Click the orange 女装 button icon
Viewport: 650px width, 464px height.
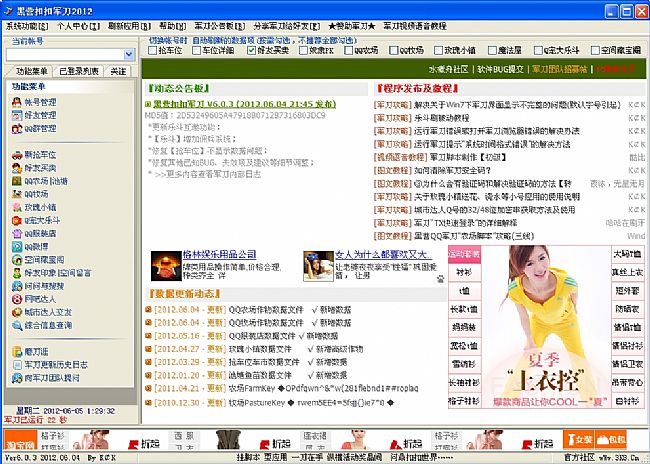579,440
